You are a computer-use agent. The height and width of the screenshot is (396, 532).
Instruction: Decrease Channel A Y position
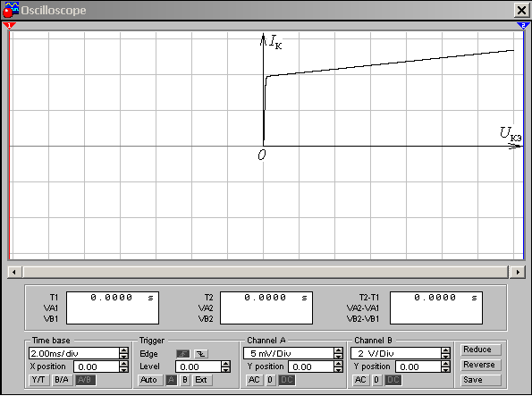click(x=338, y=369)
